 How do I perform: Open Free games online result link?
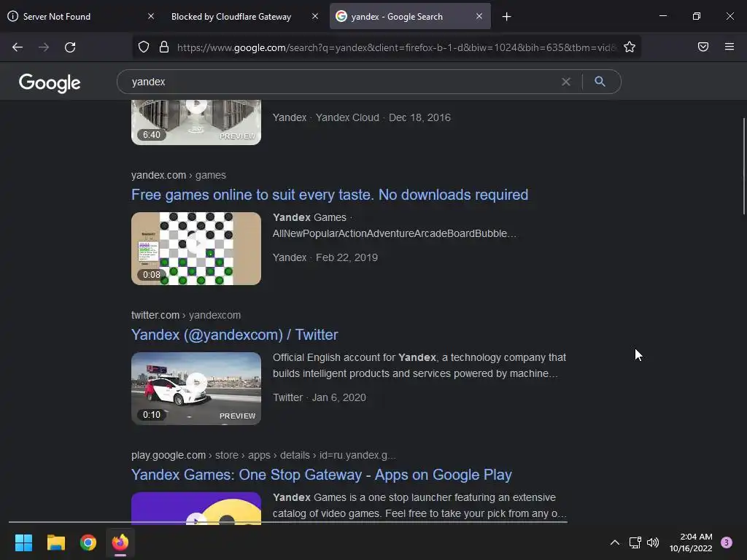tap(330, 195)
